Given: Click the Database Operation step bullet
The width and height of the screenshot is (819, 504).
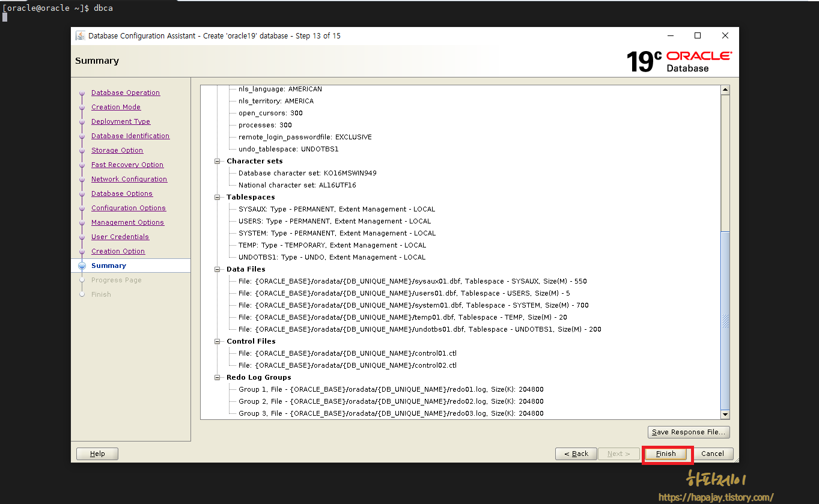Looking at the screenshot, I should [82, 93].
